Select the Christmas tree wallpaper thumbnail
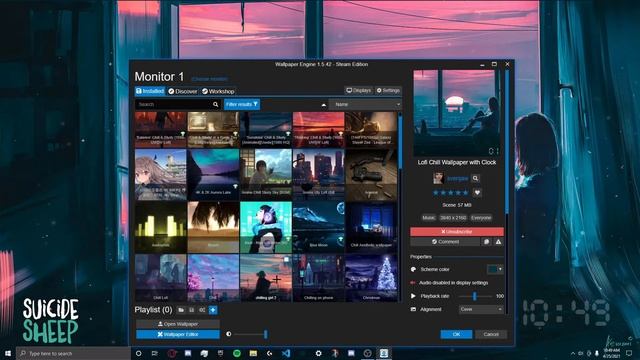Screen dimensions: 640x360 click(371, 278)
